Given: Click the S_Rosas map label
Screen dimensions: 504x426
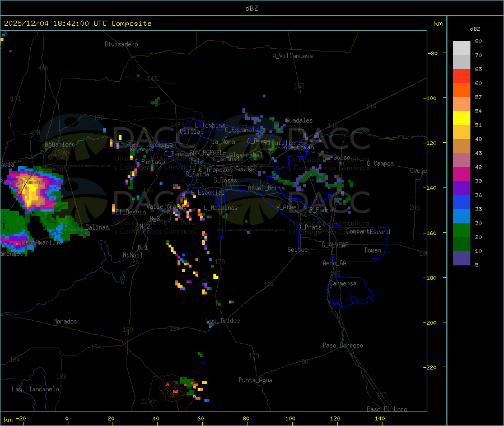Looking at the screenshot, I should pyautogui.click(x=225, y=180).
